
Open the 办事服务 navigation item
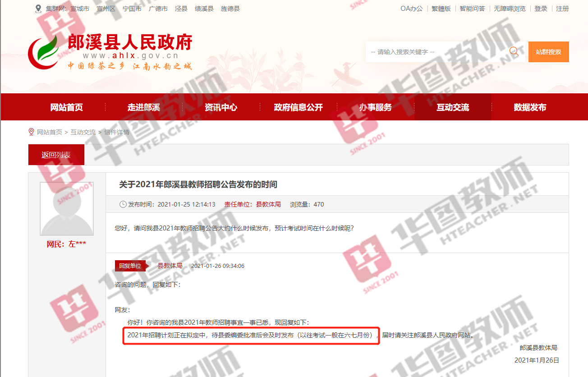pos(376,107)
